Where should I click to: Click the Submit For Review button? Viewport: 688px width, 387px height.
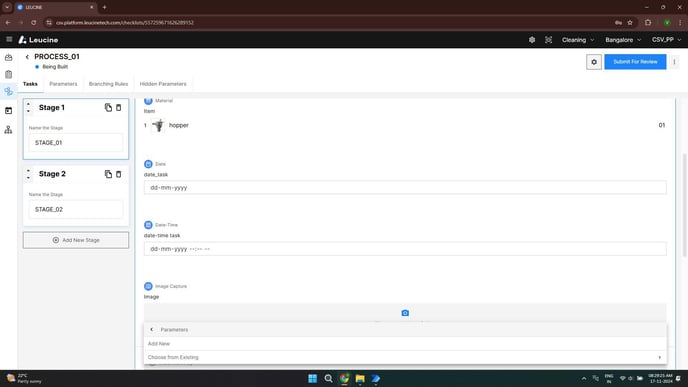coord(635,62)
